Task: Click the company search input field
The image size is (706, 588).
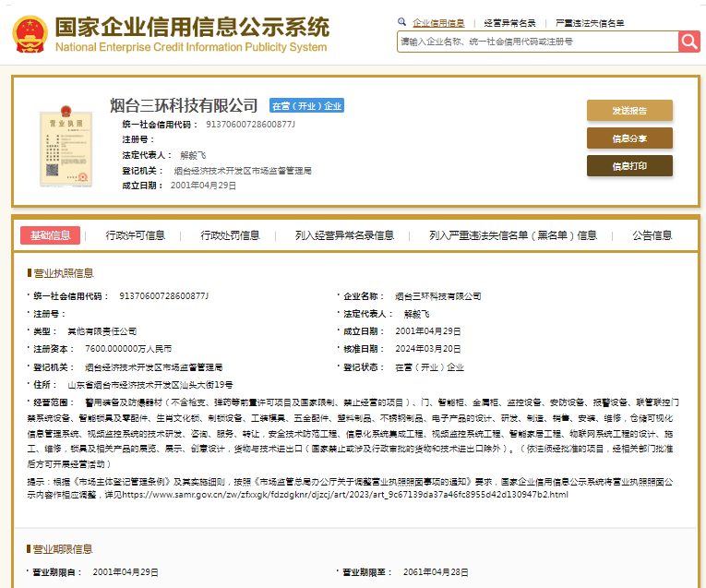Action: (x=538, y=42)
